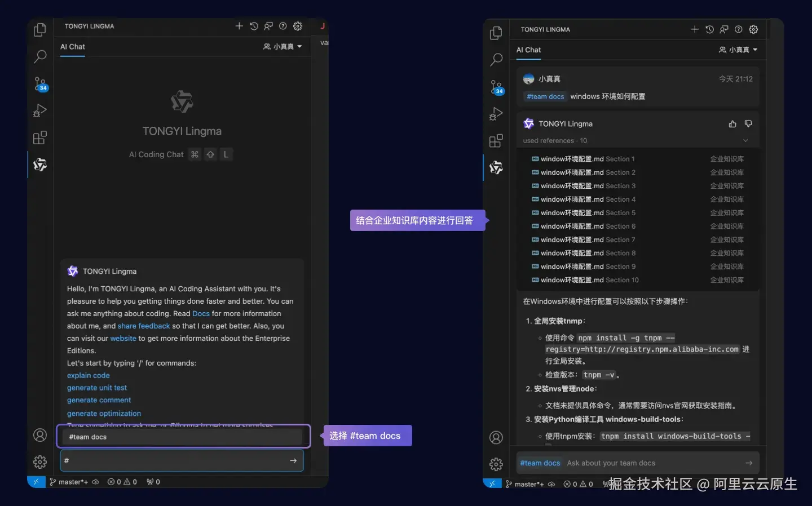This screenshot has height=506, width=812.
Task: Open Explorer icon in left window activity bar
Action: point(40,30)
